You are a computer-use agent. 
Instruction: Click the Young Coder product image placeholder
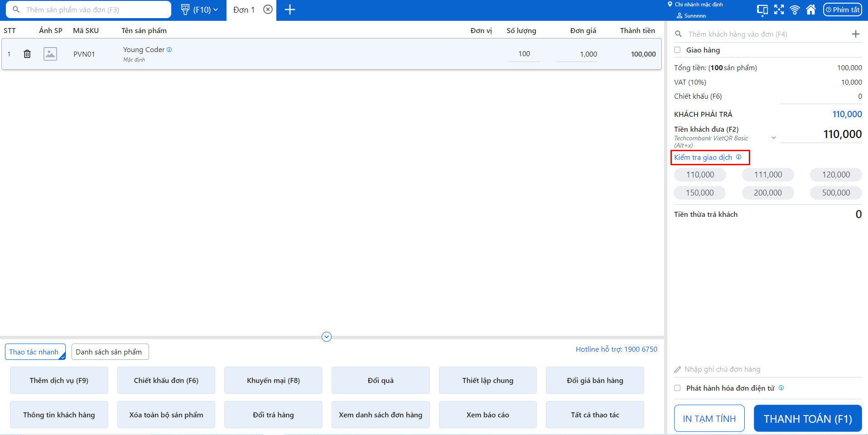click(x=50, y=54)
